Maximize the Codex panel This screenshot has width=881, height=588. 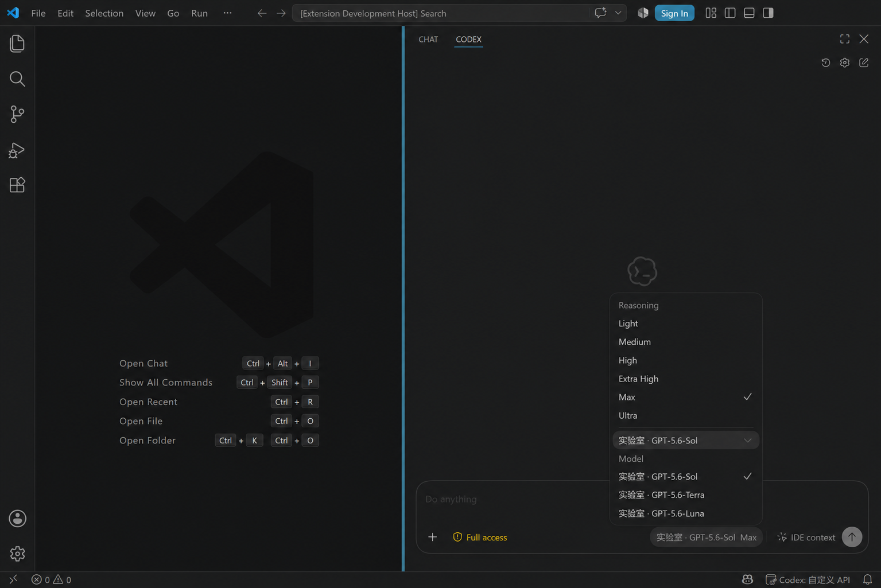pos(845,39)
